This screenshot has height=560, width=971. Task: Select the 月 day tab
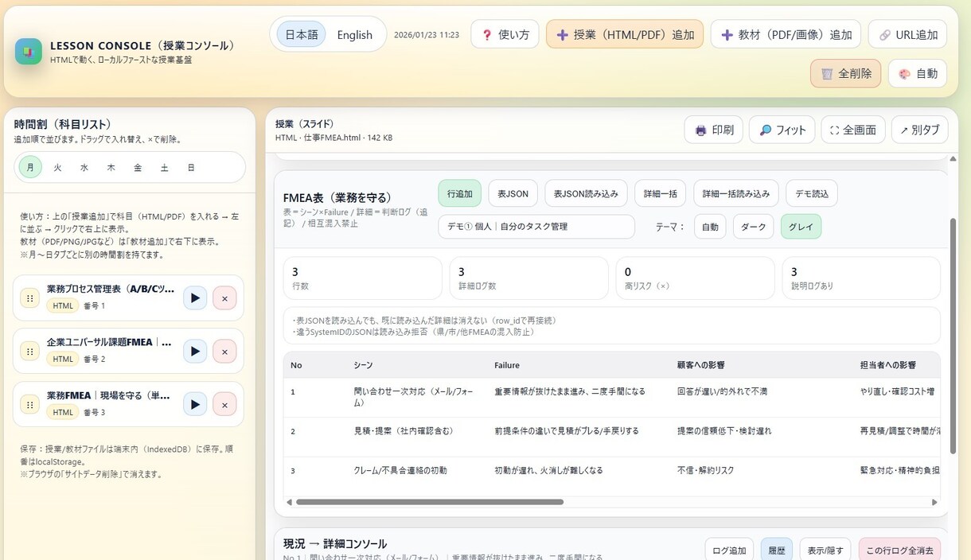click(30, 167)
